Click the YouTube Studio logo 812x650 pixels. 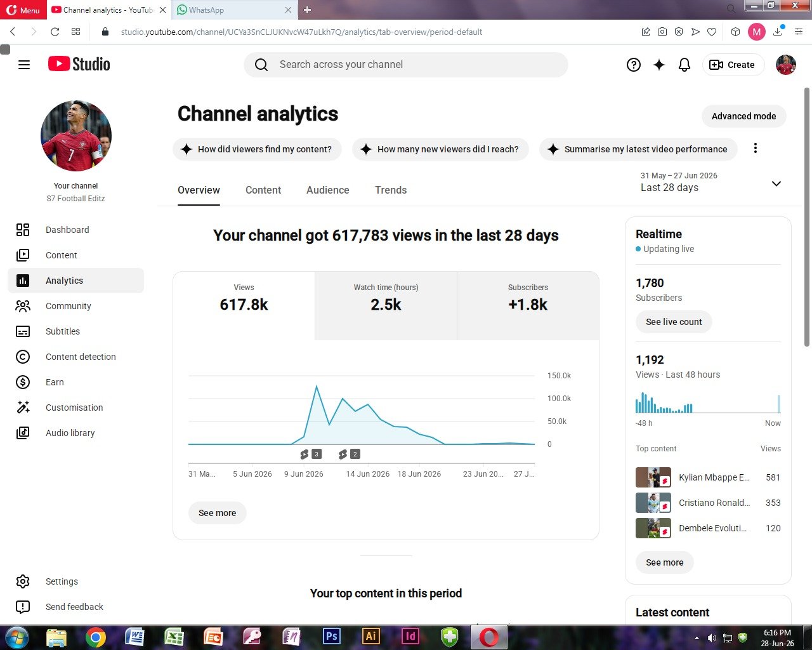pyautogui.click(x=79, y=64)
